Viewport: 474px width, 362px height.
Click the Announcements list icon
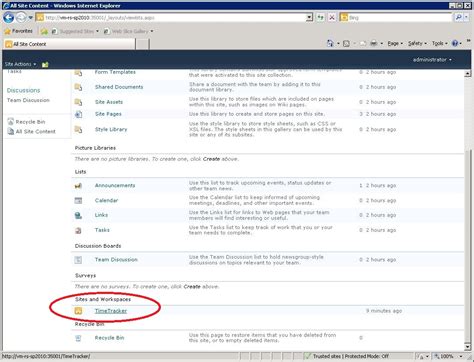78,186
